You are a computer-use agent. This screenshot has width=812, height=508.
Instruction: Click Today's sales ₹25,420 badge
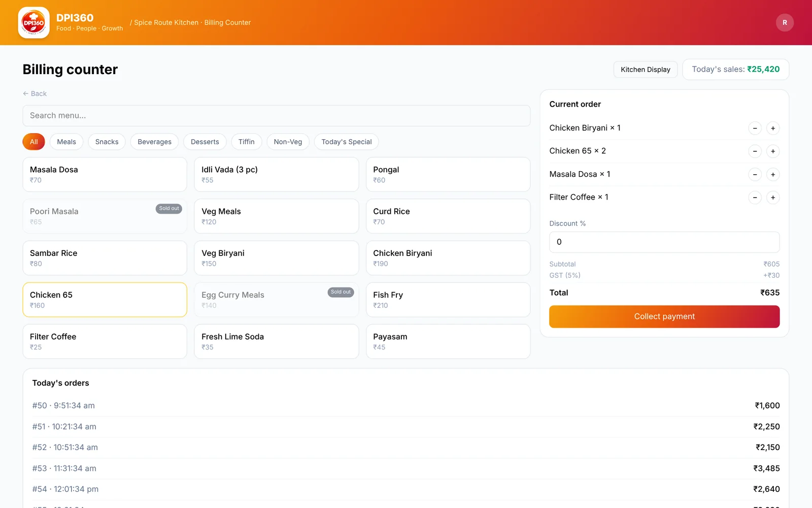(x=735, y=70)
